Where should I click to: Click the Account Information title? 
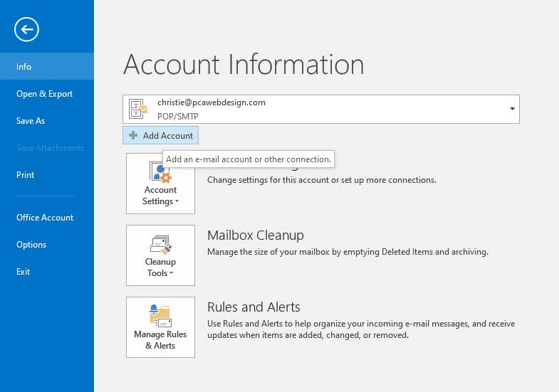pos(244,65)
